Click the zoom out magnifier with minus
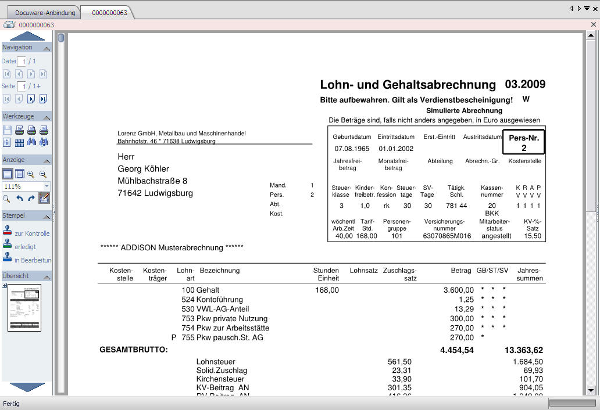 pyautogui.click(x=43, y=175)
